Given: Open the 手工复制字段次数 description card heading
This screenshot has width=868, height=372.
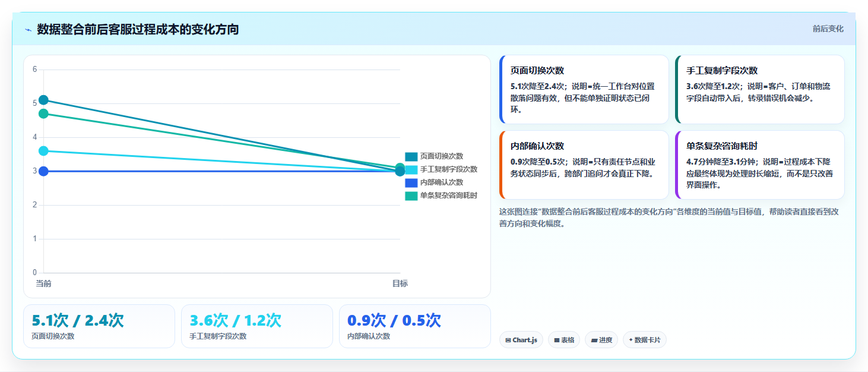Looking at the screenshot, I should click(x=722, y=70).
